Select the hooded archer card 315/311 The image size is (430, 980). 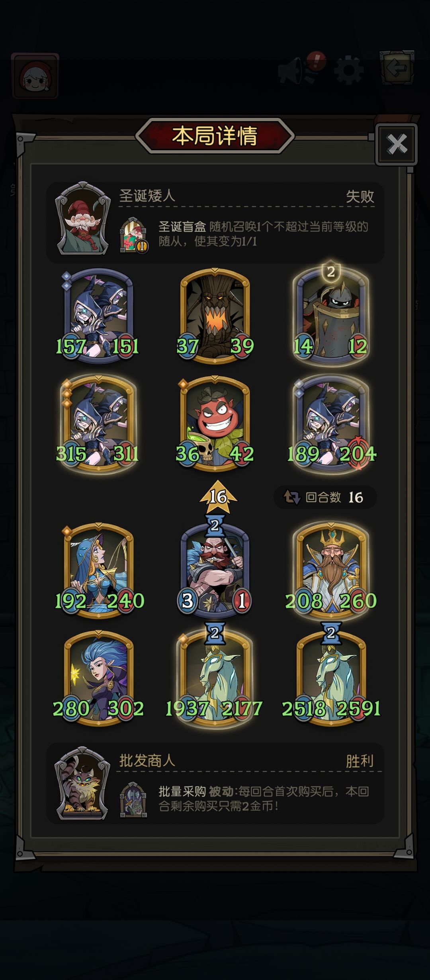(98, 424)
